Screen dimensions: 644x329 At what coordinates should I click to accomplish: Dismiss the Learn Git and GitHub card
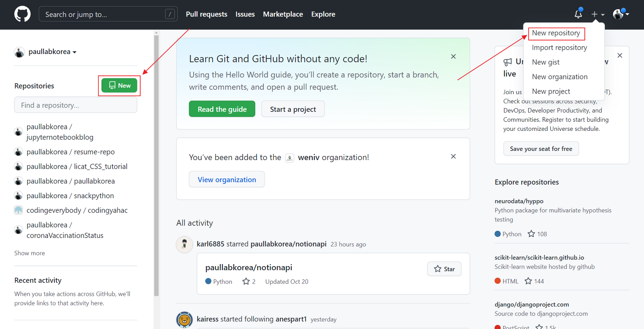[453, 56]
